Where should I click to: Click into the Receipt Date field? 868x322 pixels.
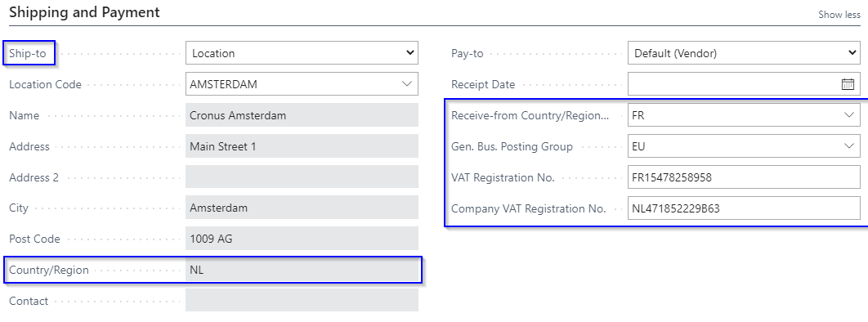tap(733, 85)
